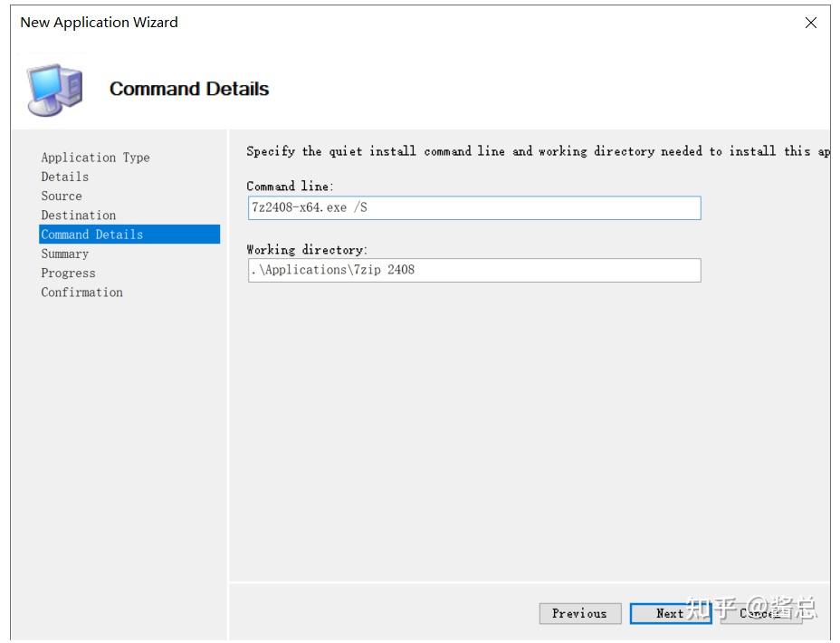Jump to the Destination step
Viewport: 840px width, 643px height.
tap(78, 216)
